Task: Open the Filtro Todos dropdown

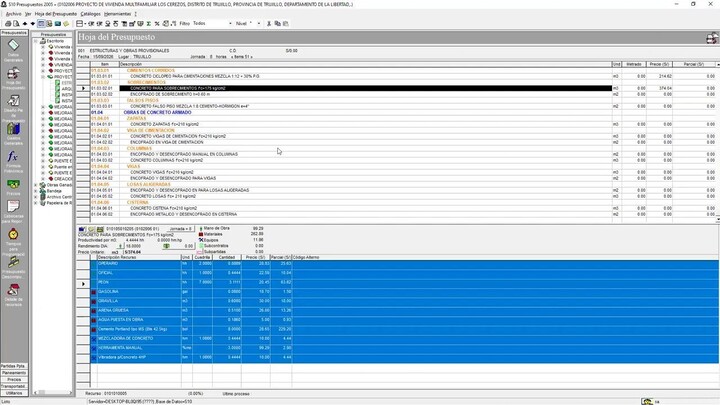Action: click(x=212, y=23)
